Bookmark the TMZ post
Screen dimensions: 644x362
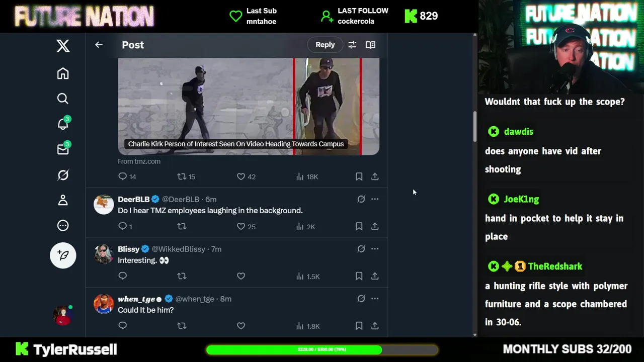[359, 176]
